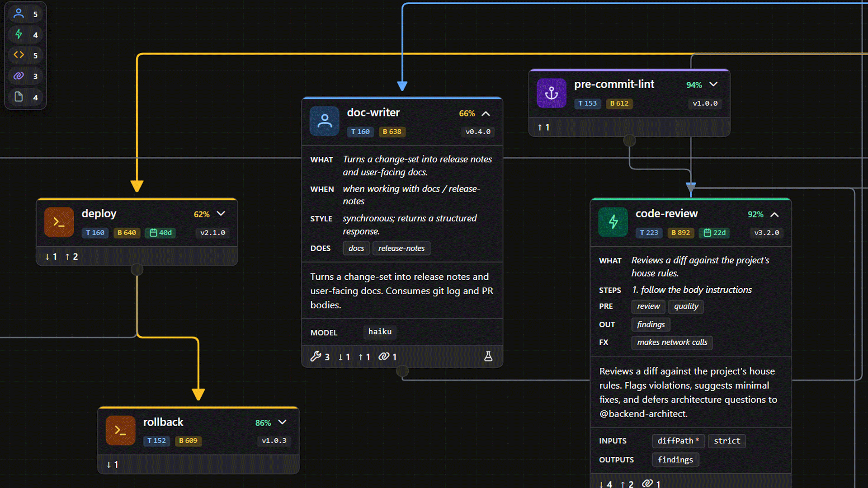Viewport: 868px width, 488px height.
Task: Click the v2.1.0 version badge
Action: 213,233
